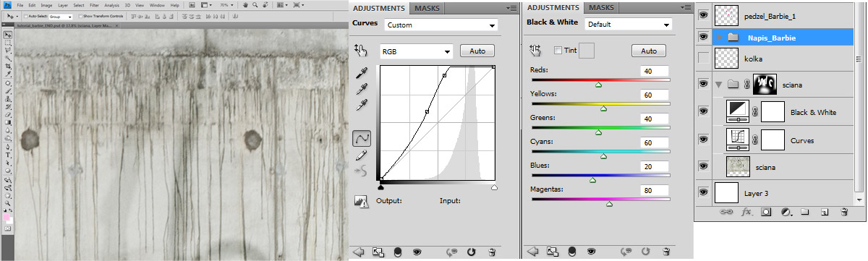
Task: Click the clipping warning icon beside Output
Action: click(362, 202)
